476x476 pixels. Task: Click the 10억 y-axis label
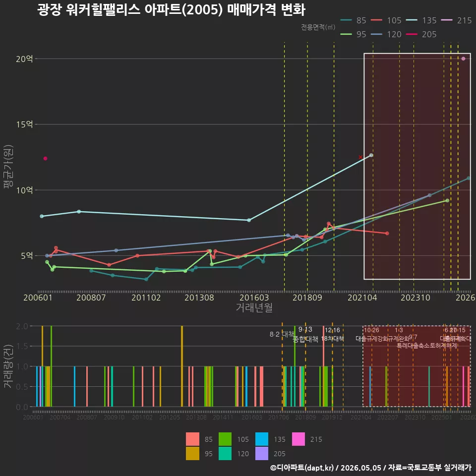pos(24,190)
